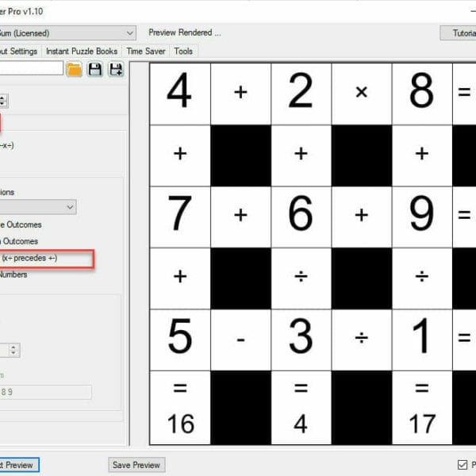Screen dimensions: 476x476
Task: Click the column result 17
Action: pyautogui.click(x=422, y=424)
